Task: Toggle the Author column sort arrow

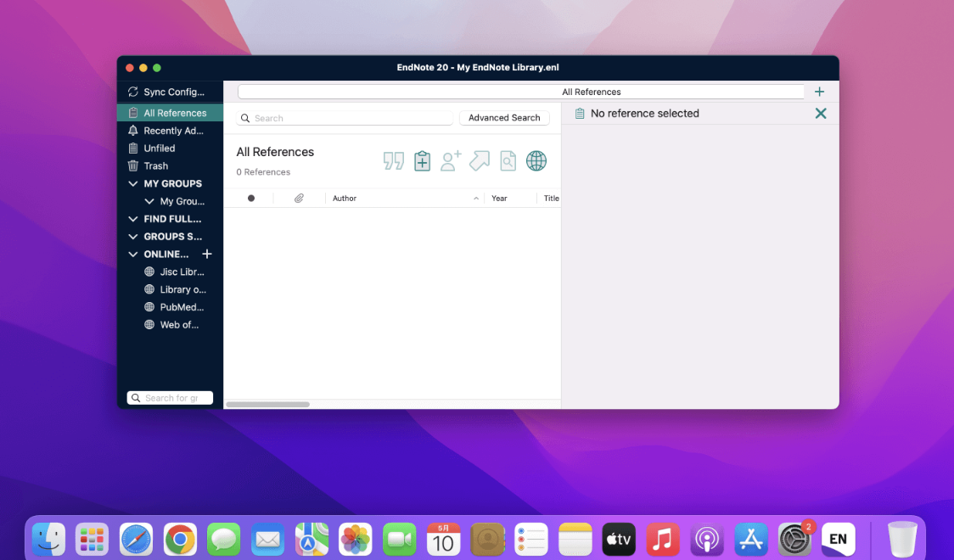Action: click(476, 199)
